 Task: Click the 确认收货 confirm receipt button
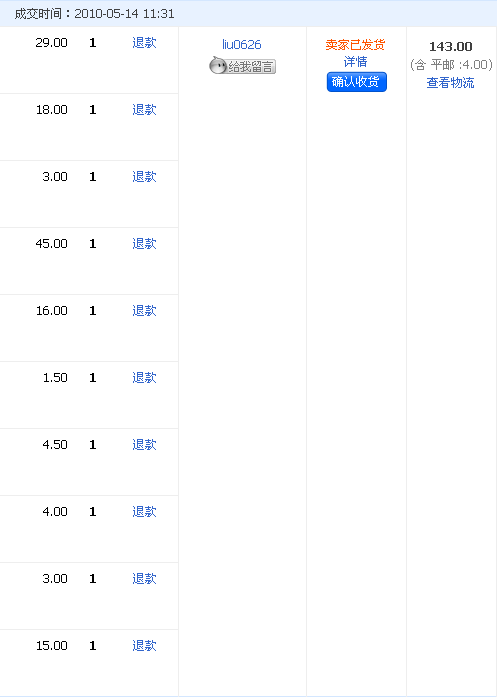(x=357, y=82)
